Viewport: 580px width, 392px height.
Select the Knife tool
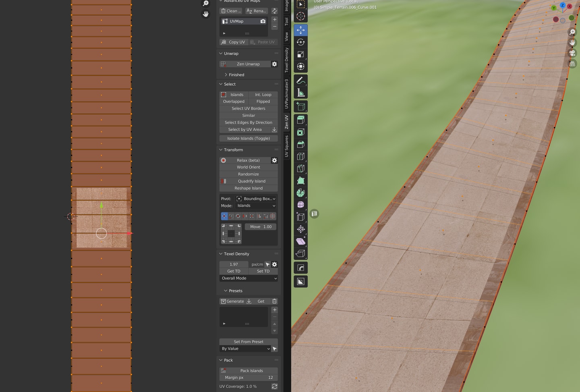click(x=300, y=168)
